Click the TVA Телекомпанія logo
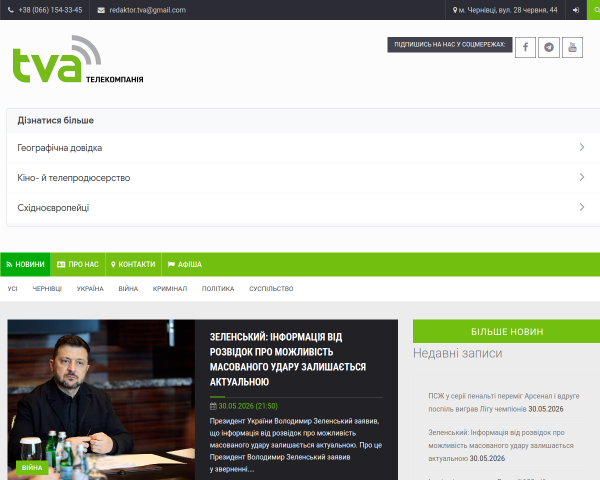600x480 pixels. (78, 59)
